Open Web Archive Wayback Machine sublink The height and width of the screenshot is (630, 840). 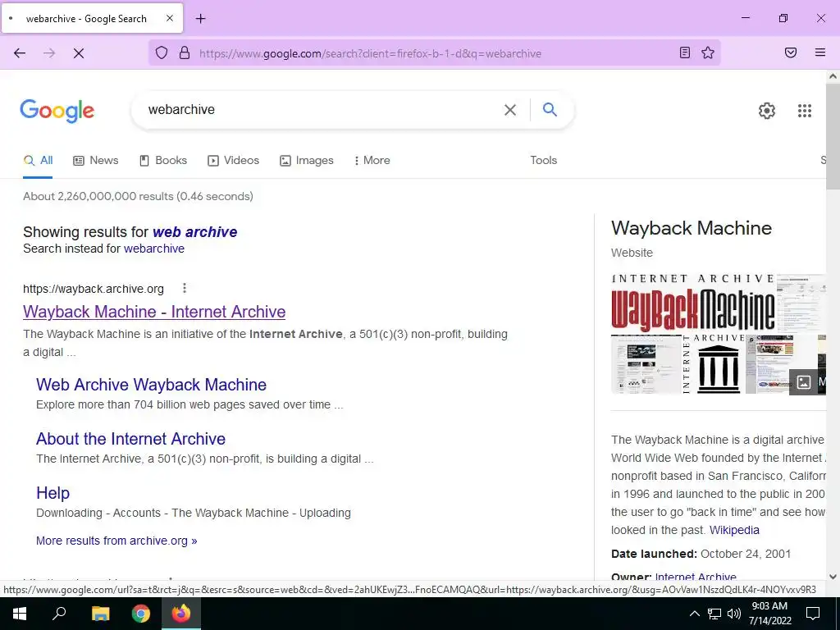(151, 385)
